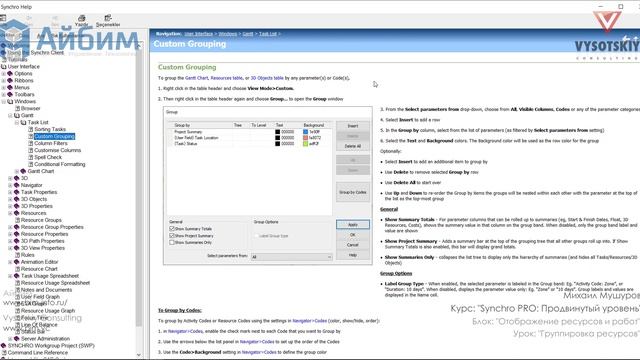This screenshot has width=640, height=360.
Task: Click green background swatch for Status row
Action: (x=305, y=144)
